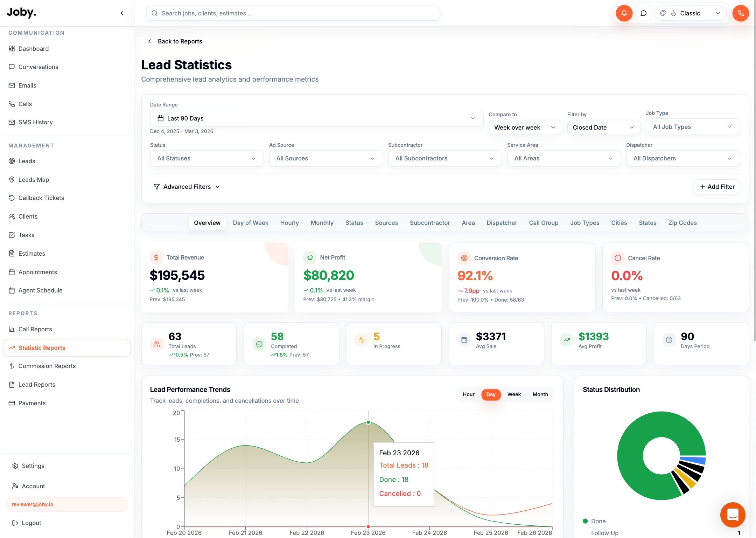Open Calls in the sidebar
This screenshot has height=538, width=756.
(66, 104)
